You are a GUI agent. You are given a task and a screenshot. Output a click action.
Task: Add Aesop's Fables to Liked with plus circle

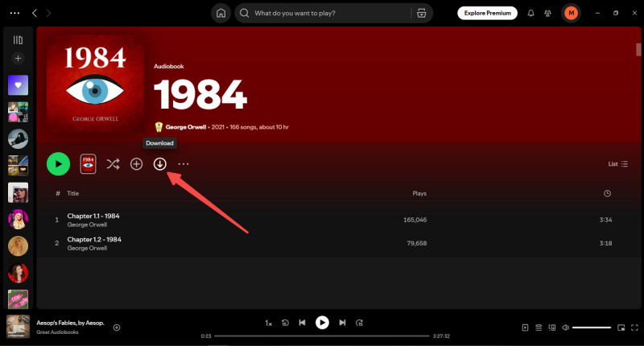click(x=117, y=327)
